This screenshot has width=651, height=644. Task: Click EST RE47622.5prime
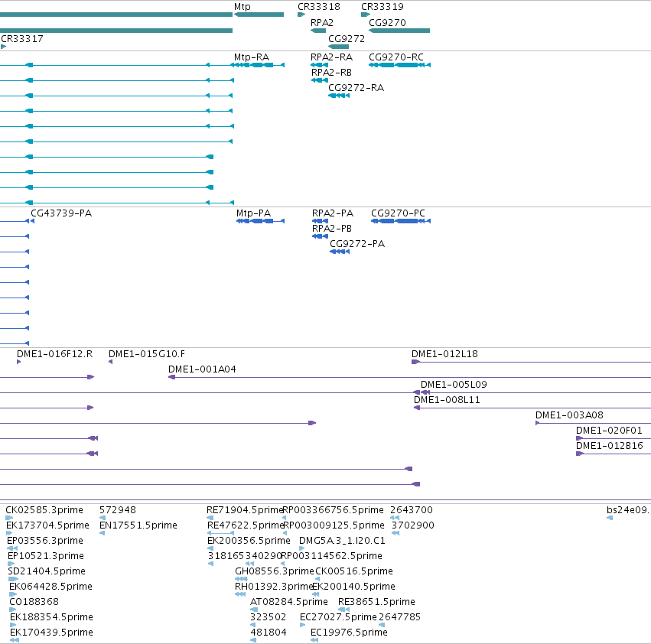point(246,525)
